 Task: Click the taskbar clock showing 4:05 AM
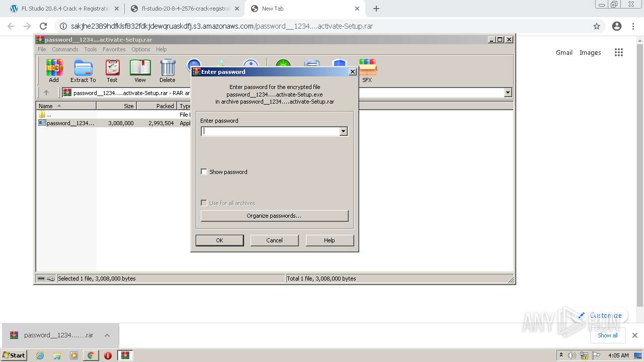(618, 355)
